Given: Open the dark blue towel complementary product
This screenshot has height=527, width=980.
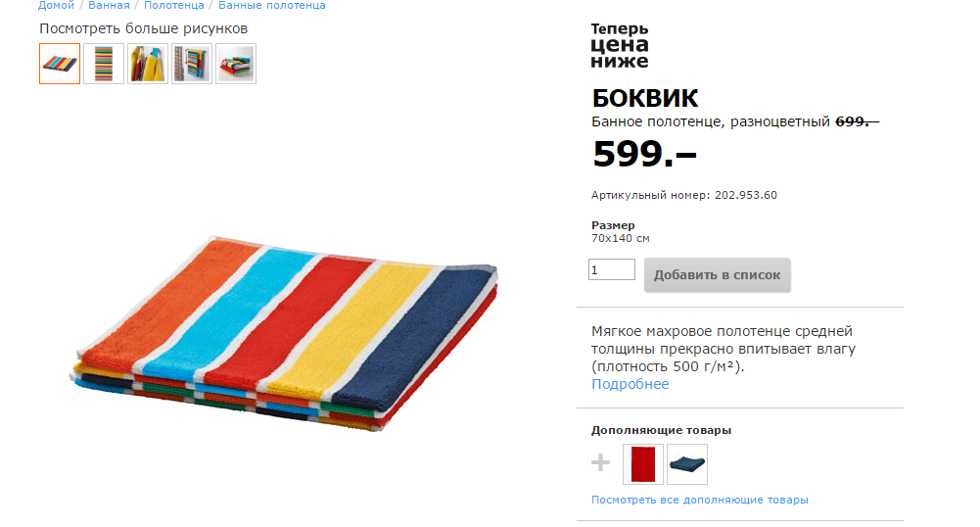Looking at the screenshot, I should pos(687,464).
